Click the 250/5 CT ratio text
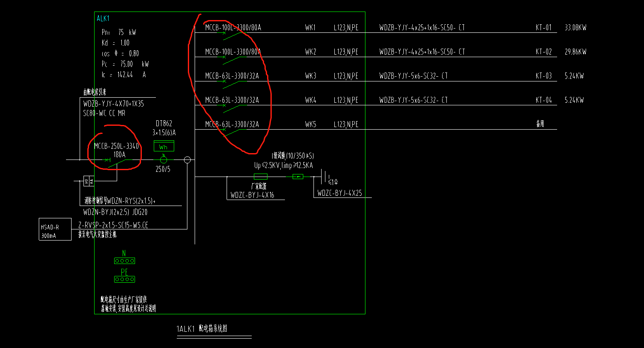Screen dimensions: 644x348 coord(163,169)
